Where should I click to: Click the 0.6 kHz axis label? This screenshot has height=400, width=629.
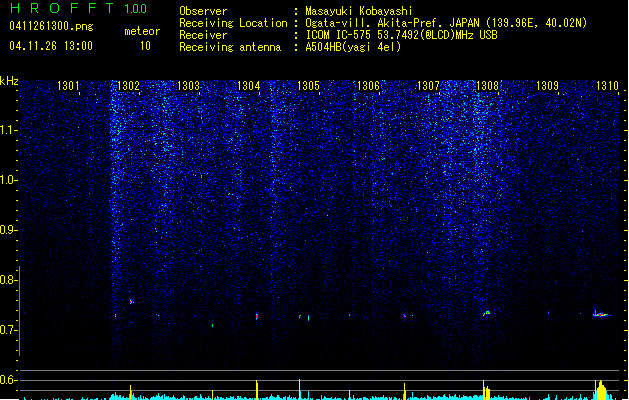(x=8, y=380)
